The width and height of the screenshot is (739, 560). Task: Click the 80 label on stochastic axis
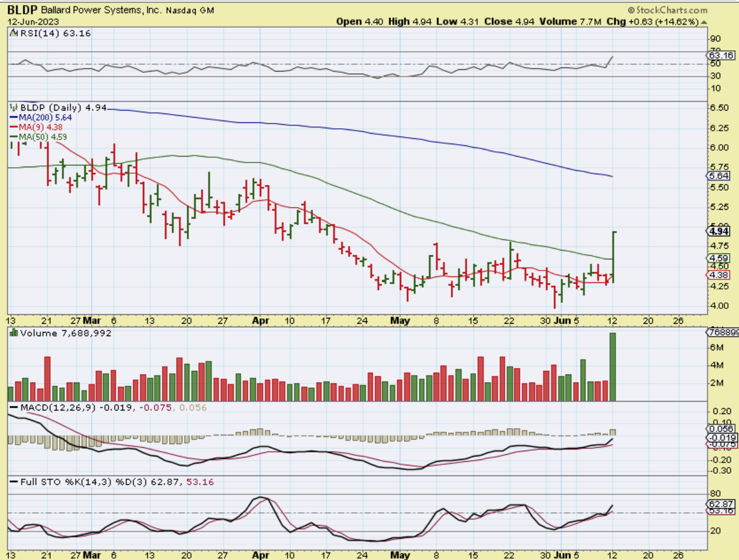click(x=715, y=494)
